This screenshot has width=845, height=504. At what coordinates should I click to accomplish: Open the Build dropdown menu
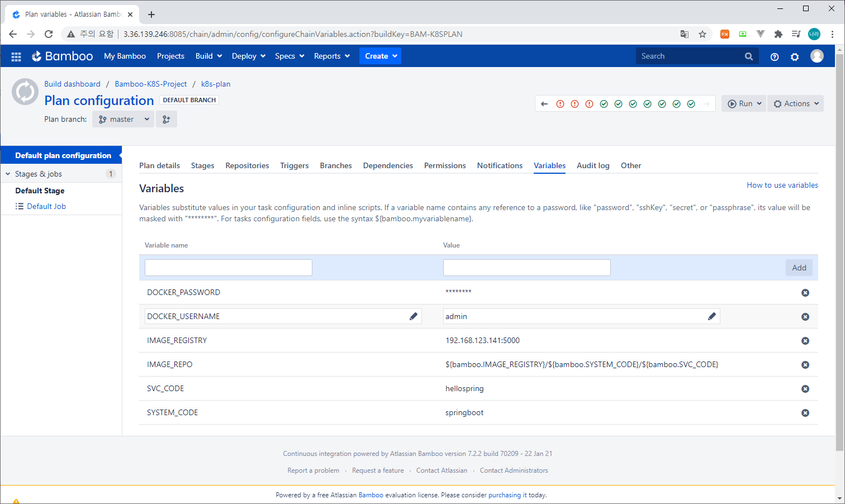click(209, 56)
